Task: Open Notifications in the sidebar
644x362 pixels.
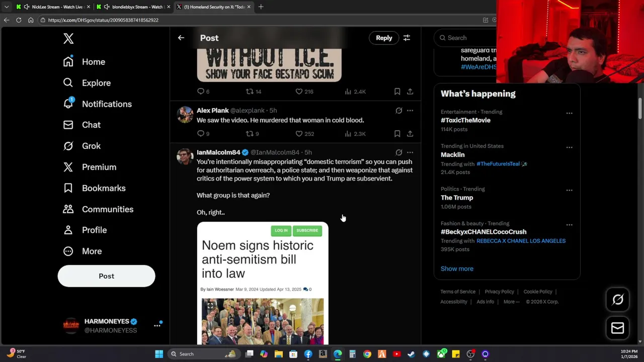Action: coord(98,104)
